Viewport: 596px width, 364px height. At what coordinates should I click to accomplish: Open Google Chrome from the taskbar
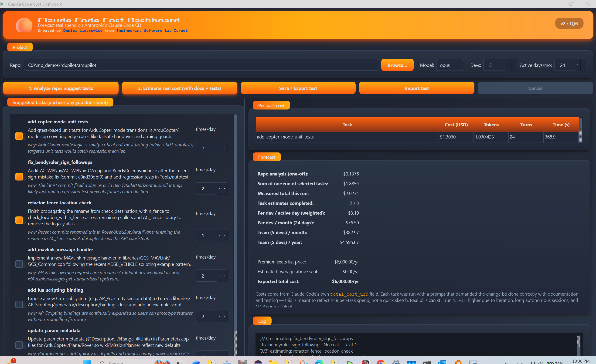coord(381,362)
